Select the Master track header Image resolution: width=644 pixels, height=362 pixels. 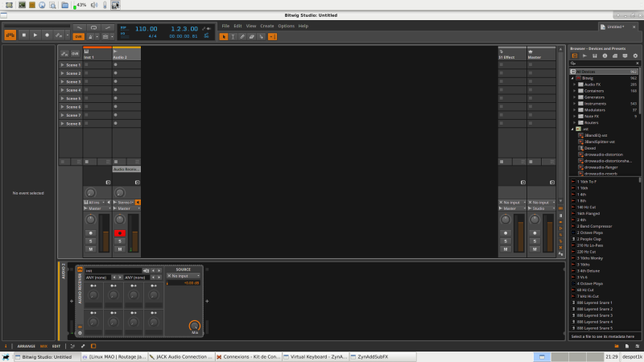click(x=541, y=54)
